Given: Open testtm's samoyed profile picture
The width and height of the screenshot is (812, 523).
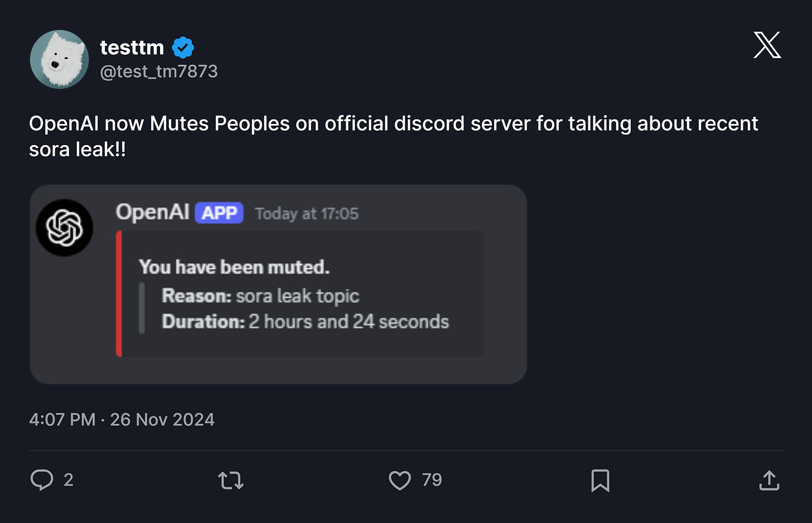Looking at the screenshot, I should pyautogui.click(x=59, y=59).
